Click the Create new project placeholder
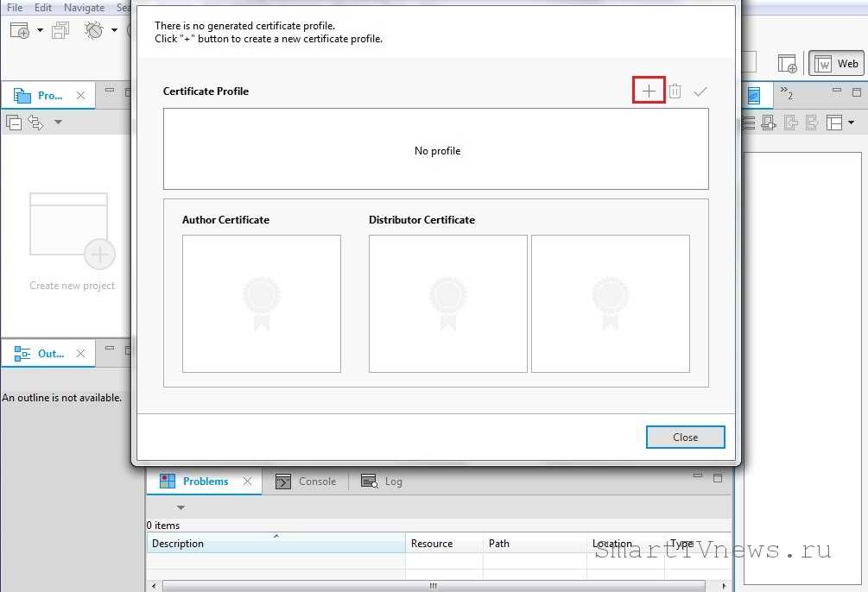Image resolution: width=868 pixels, height=592 pixels. (72, 242)
